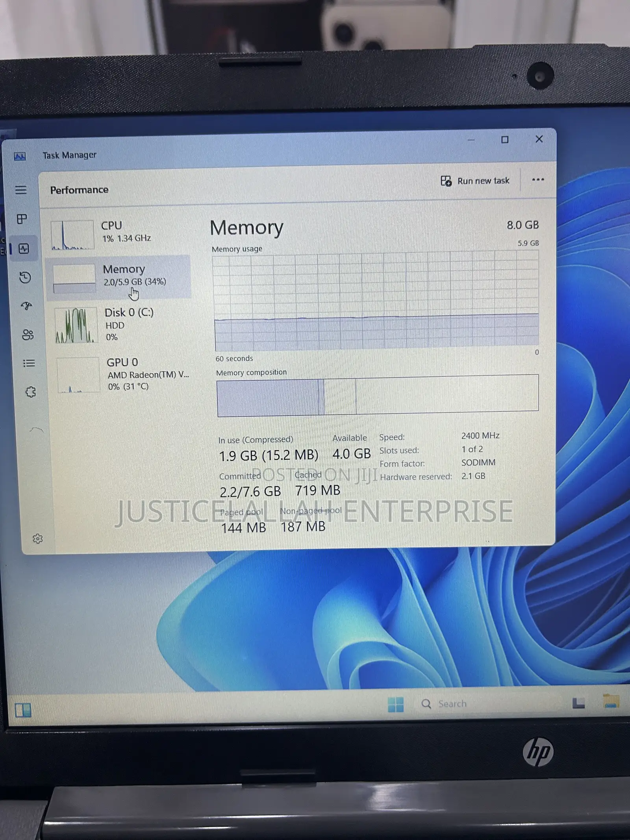Click the Committed value 2.2/7.6 GB
Image resolution: width=630 pixels, height=840 pixels.
click(250, 492)
